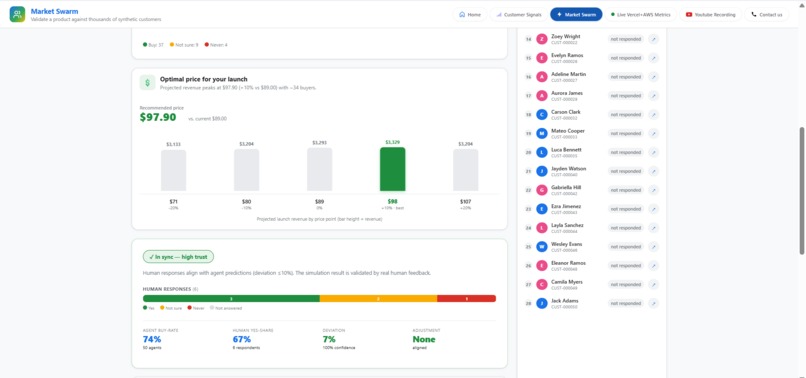The width and height of the screenshot is (806, 378).
Task: Open the arrow link icon for Evelyn Ramos
Action: click(653, 58)
